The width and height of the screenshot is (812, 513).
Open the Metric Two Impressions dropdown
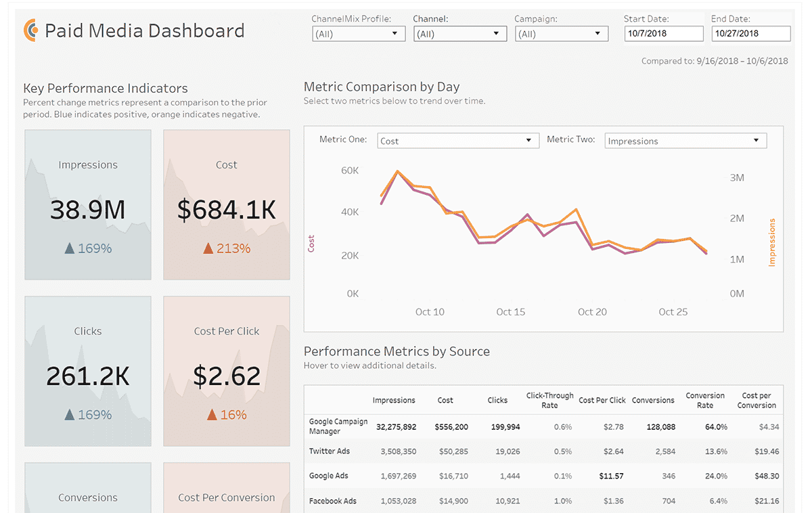pos(685,141)
